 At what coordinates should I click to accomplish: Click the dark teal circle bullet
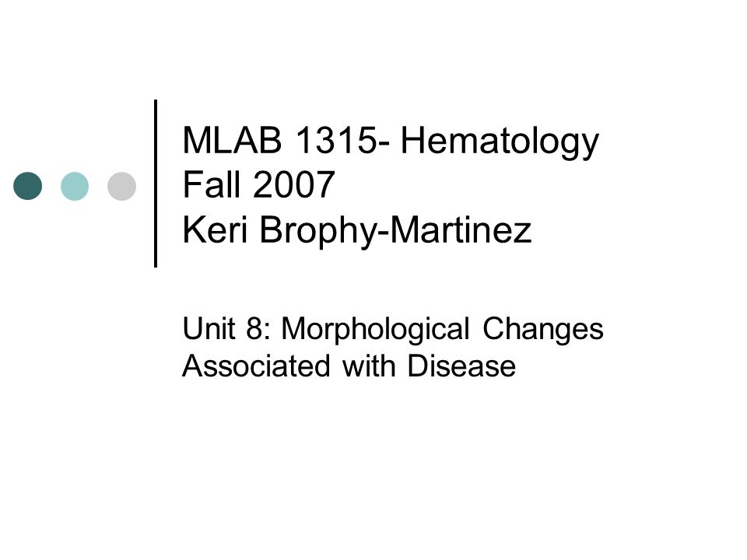click(x=28, y=186)
